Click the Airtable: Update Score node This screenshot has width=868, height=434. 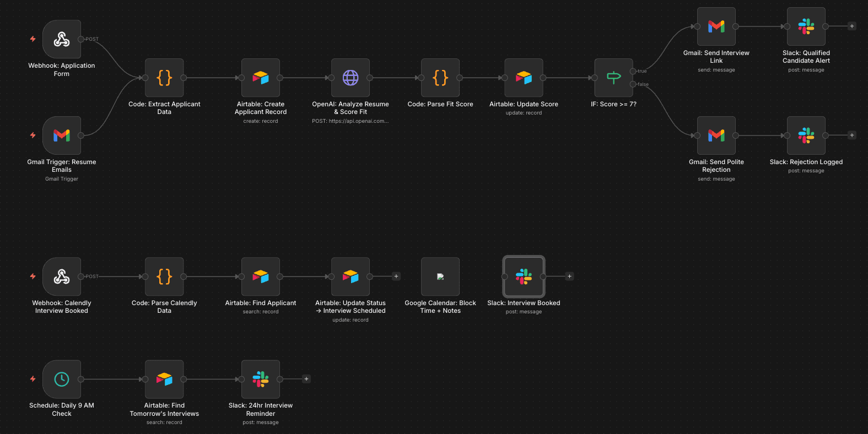pyautogui.click(x=524, y=78)
